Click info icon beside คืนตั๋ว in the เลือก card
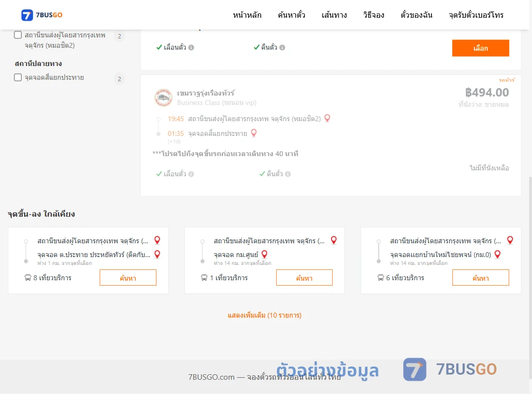This screenshot has width=532, height=394. pos(282,47)
